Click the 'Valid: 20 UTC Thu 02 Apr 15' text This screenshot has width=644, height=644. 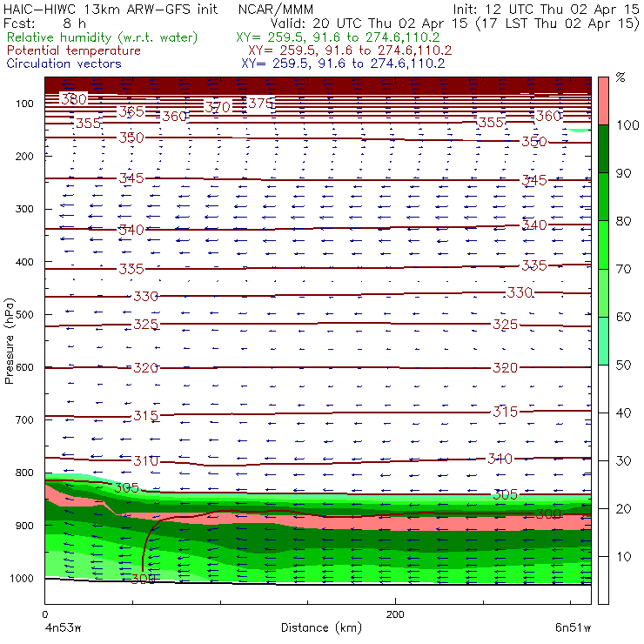tap(369, 23)
